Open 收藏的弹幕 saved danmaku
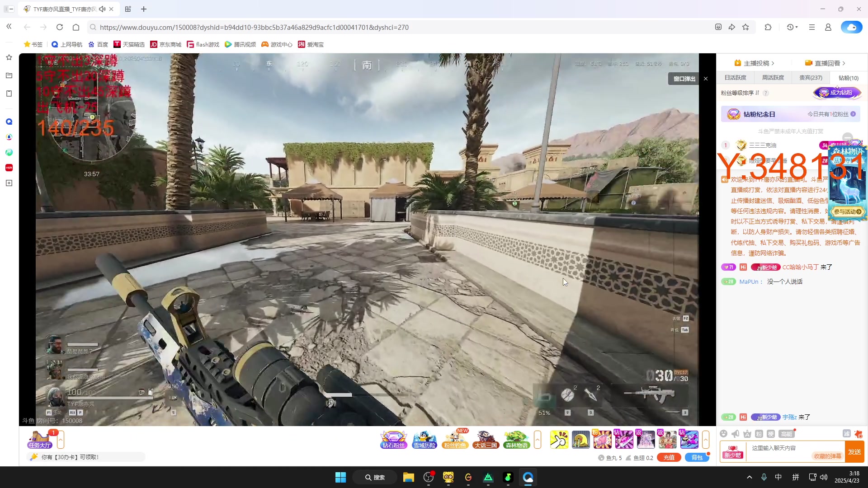Viewport: 868px width, 488px height. point(827,456)
